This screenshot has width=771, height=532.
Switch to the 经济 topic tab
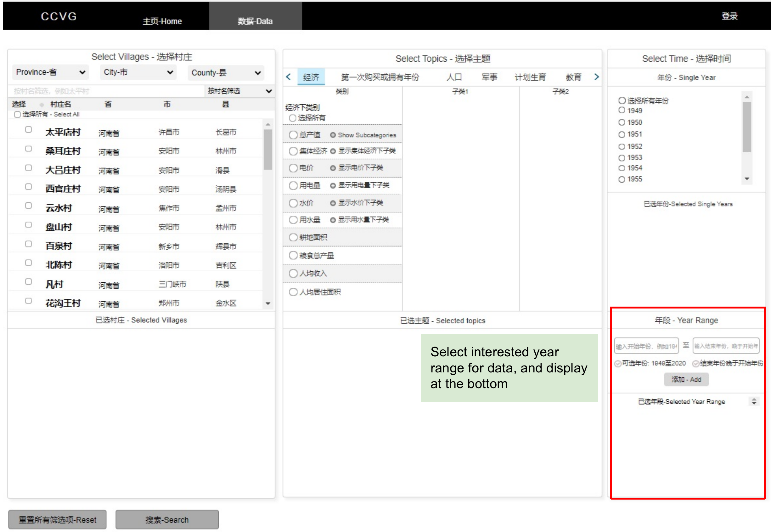[x=311, y=77]
